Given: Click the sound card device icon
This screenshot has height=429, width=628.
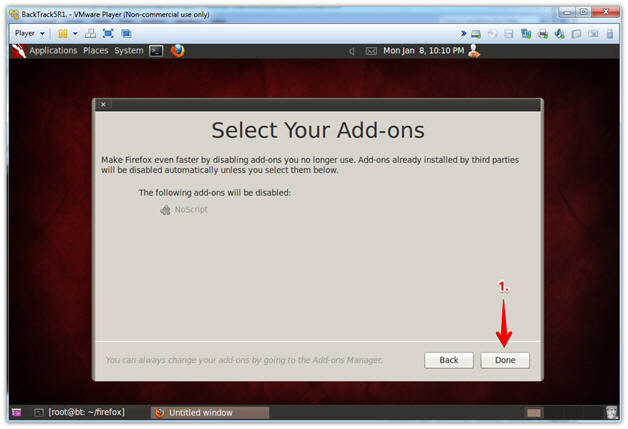Looking at the screenshot, I should click(560, 34).
